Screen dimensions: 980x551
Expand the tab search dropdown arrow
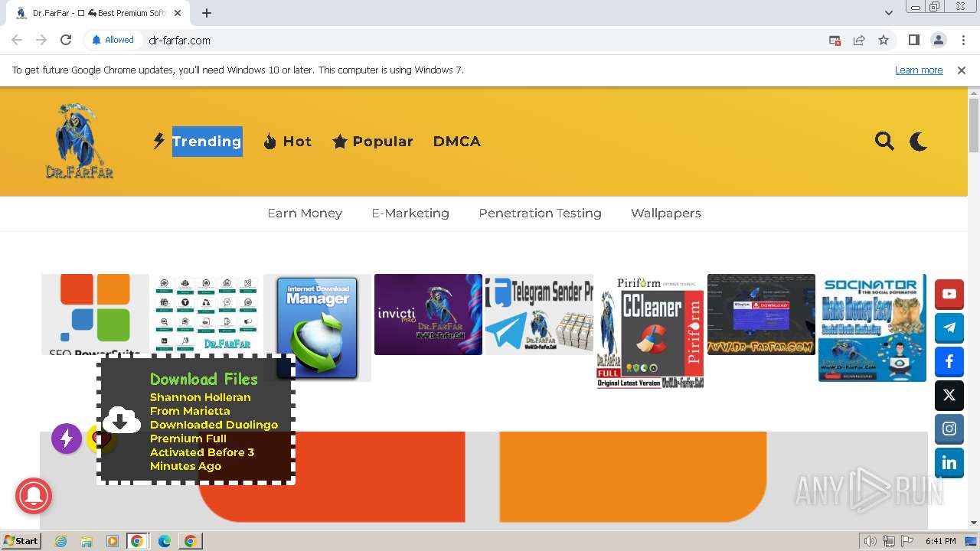[888, 13]
